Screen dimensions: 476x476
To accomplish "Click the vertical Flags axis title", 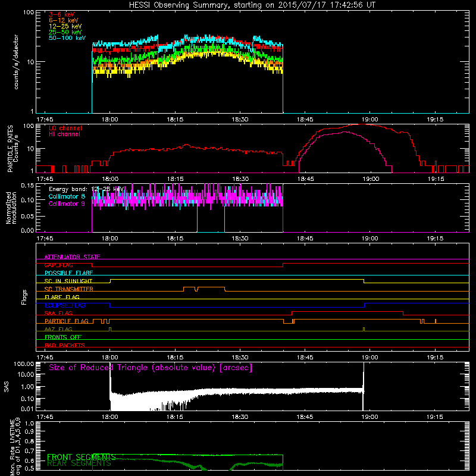I will pos(24,297).
